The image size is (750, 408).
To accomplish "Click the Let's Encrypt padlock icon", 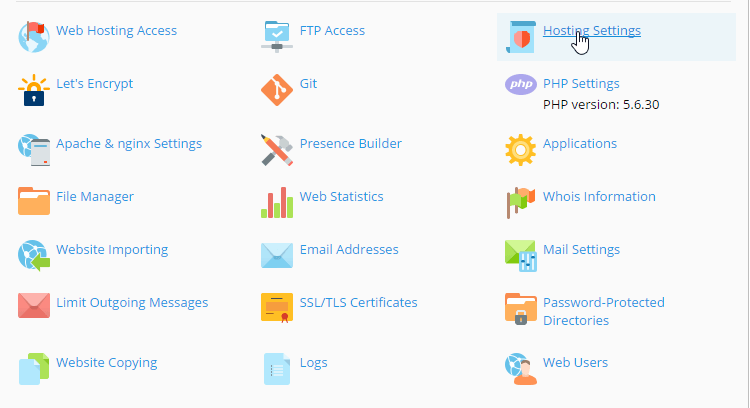I will pyautogui.click(x=34, y=90).
